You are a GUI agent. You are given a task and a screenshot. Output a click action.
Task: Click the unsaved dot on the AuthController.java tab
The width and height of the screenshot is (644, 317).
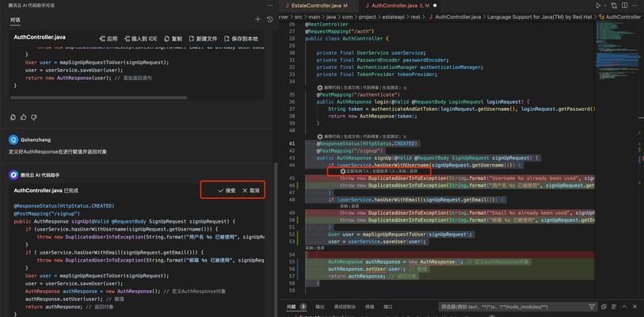[435, 6]
